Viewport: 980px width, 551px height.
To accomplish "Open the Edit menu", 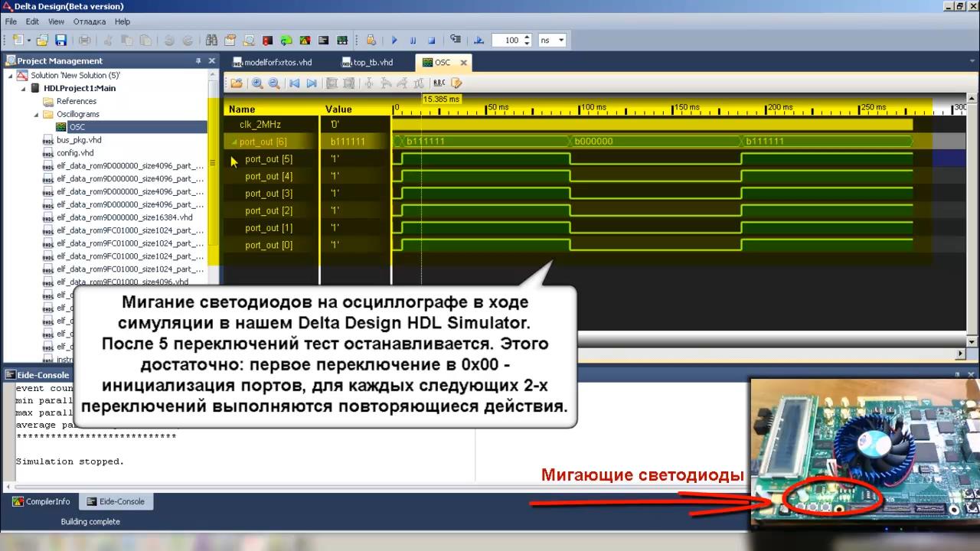I will 32,21.
